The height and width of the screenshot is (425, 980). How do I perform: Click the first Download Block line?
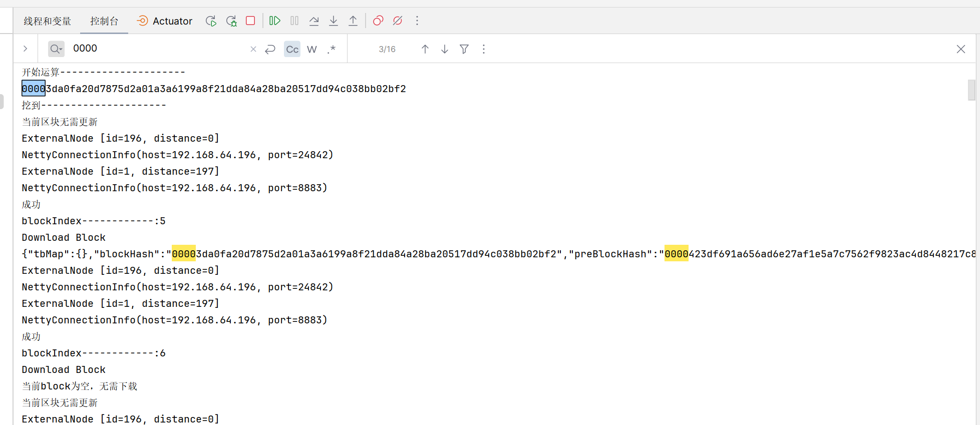[64, 237]
